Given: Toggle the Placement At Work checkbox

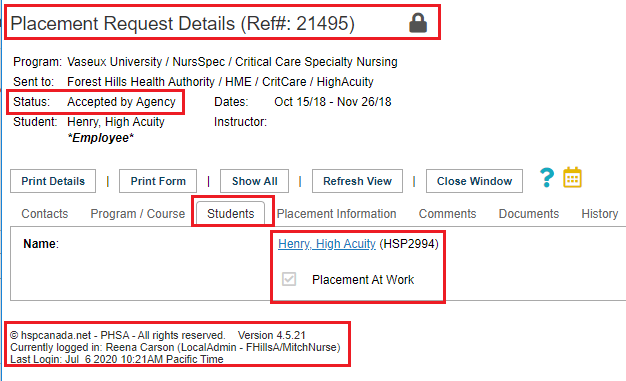Looking at the screenshot, I should [x=289, y=279].
